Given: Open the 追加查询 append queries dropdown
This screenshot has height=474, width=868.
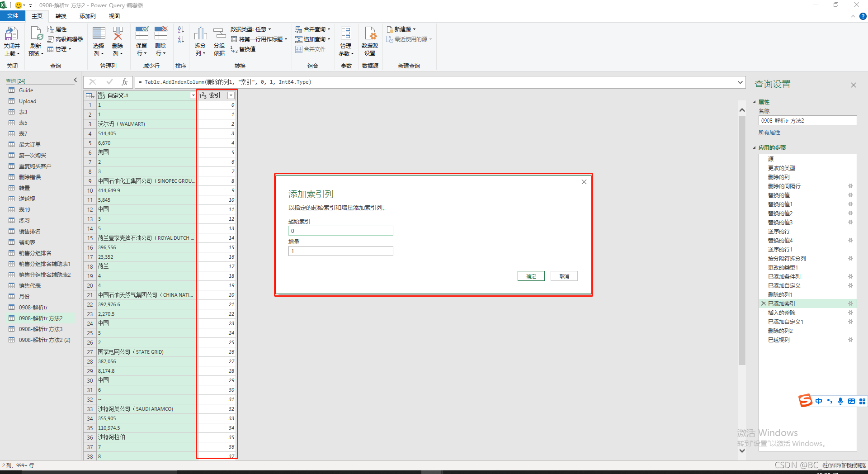Looking at the screenshot, I should click(x=313, y=39).
